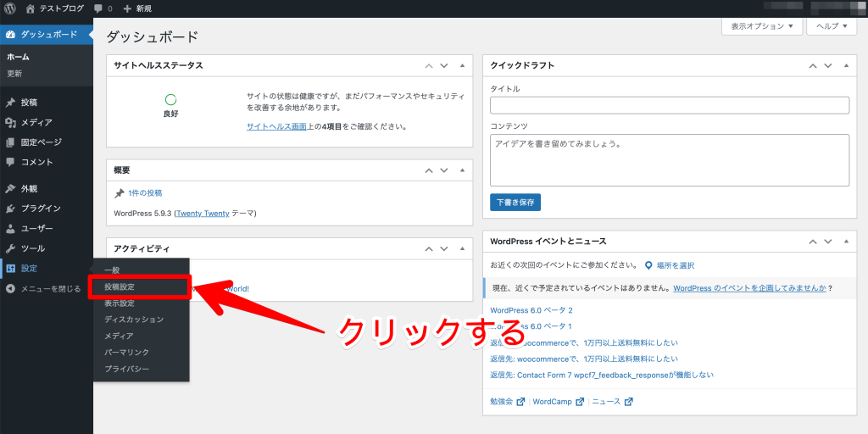Collapse the アクティビティ panel

(x=462, y=249)
